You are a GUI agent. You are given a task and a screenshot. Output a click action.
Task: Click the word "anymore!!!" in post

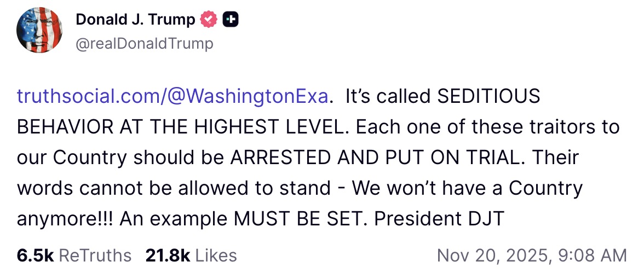(66, 219)
